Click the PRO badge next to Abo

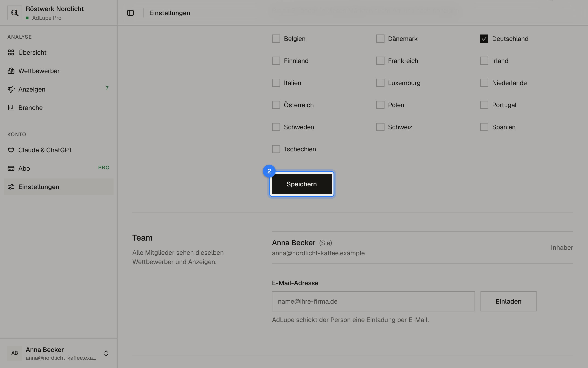(x=104, y=167)
